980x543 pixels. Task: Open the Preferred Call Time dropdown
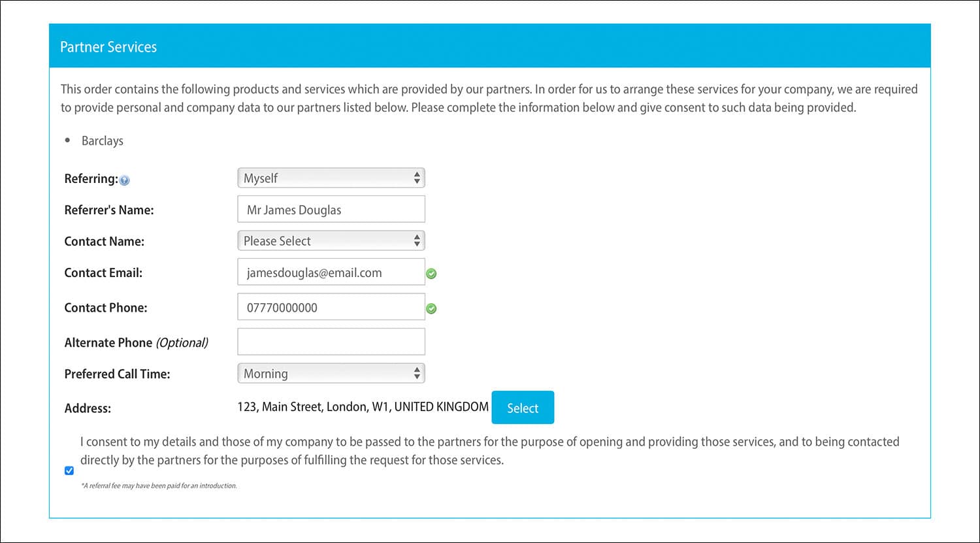331,374
